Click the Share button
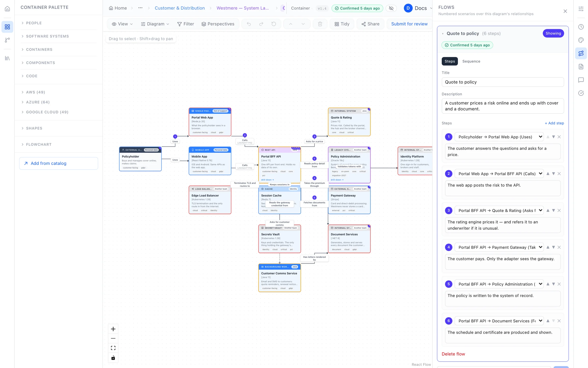This screenshot has height=368, width=588. [x=370, y=24]
